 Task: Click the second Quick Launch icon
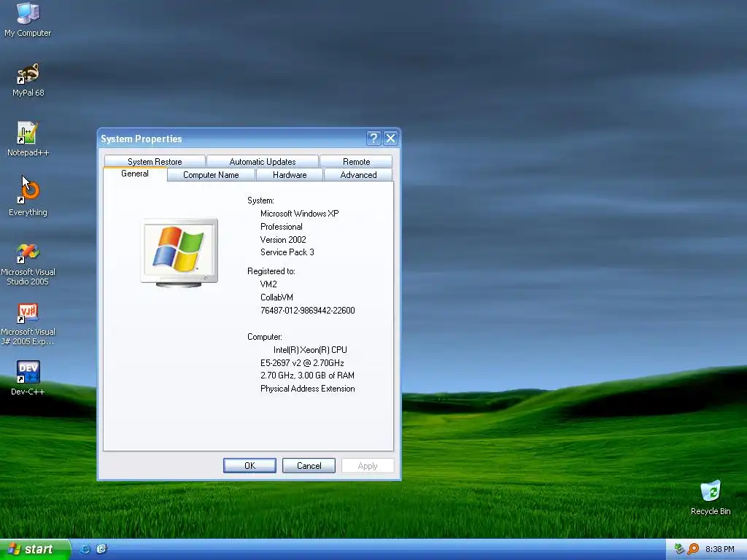click(101, 549)
